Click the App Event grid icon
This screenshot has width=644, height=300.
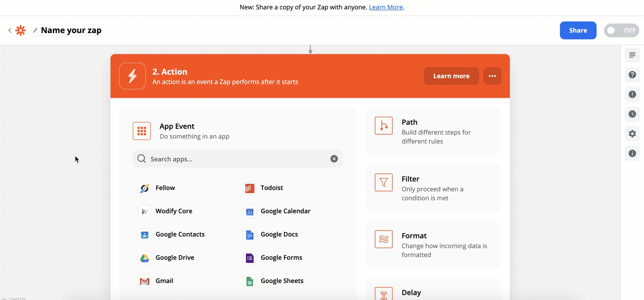(x=142, y=131)
